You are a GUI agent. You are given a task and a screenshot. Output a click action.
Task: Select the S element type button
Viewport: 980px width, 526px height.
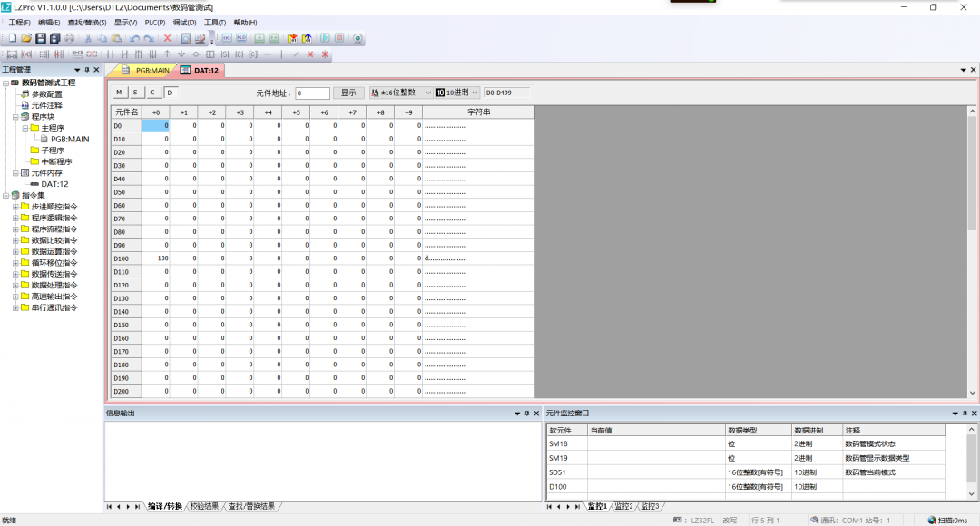pos(135,93)
